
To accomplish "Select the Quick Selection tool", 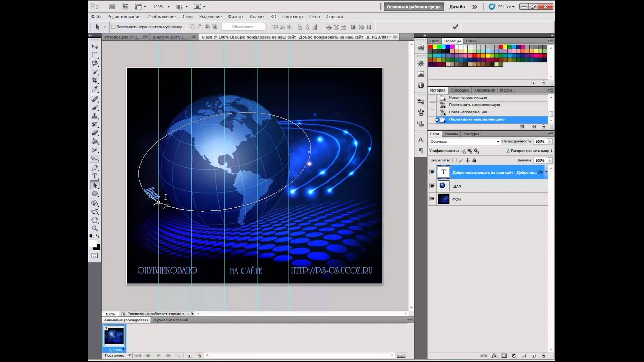I will [95, 72].
